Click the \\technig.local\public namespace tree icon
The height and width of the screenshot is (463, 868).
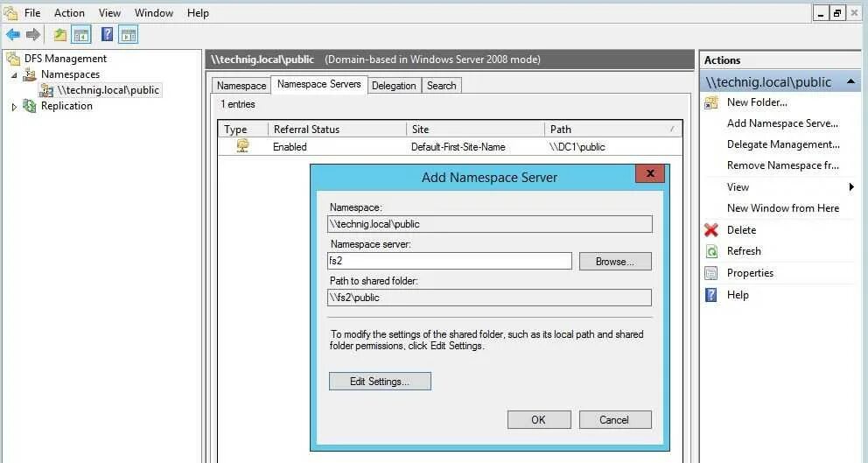tap(46, 90)
